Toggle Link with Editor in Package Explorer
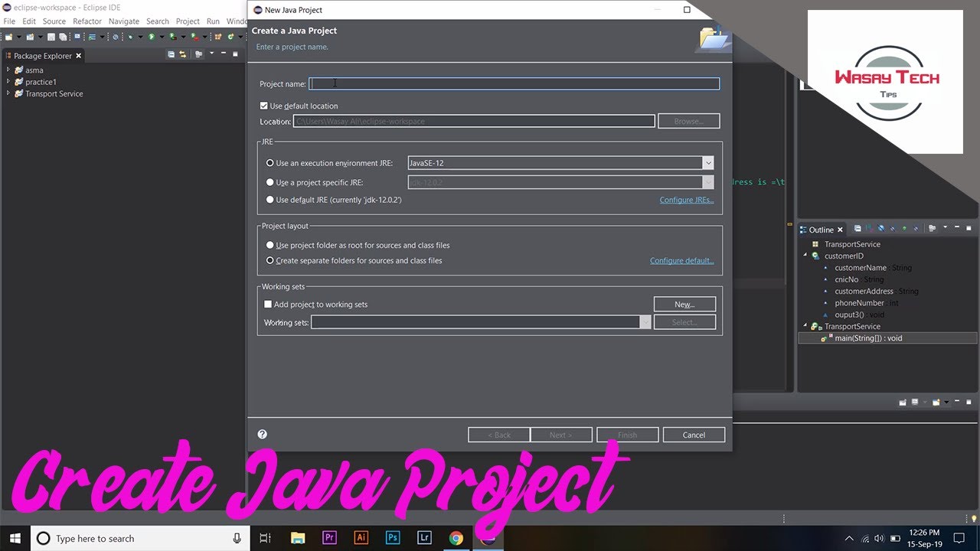This screenshot has height=551, width=980. 182,54
